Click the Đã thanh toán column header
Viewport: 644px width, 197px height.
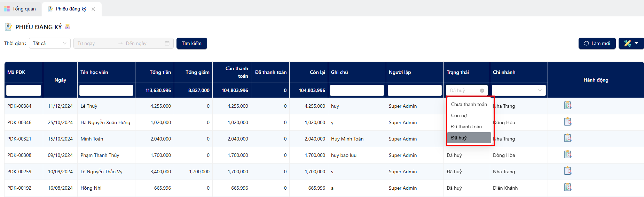coord(270,72)
